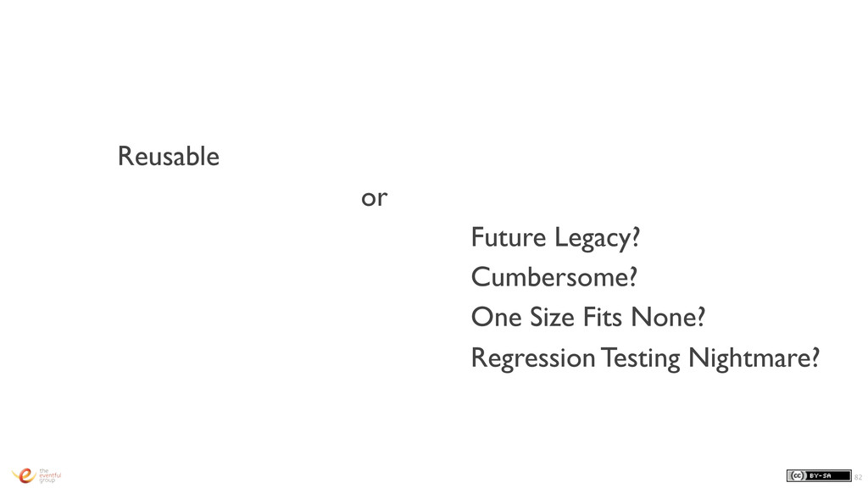Click the word 'Regression'
Image resolution: width=868 pixels, height=488 pixels.
pyautogui.click(x=532, y=358)
